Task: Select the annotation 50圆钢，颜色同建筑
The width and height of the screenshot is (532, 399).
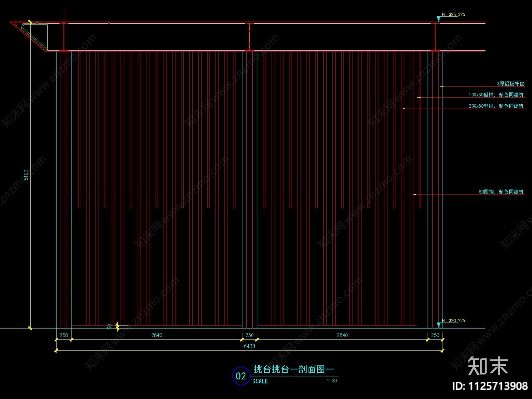Action: pyautogui.click(x=501, y=192)
